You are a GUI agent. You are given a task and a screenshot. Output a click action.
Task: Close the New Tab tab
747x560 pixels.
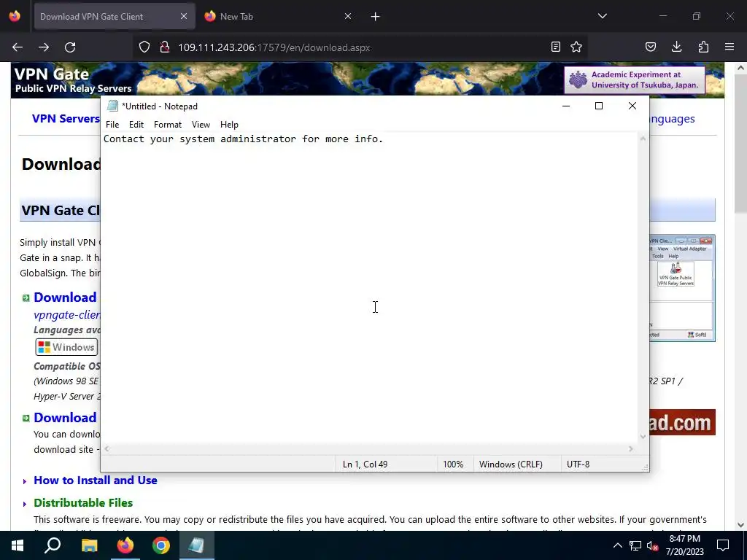[x=348, y=16]
